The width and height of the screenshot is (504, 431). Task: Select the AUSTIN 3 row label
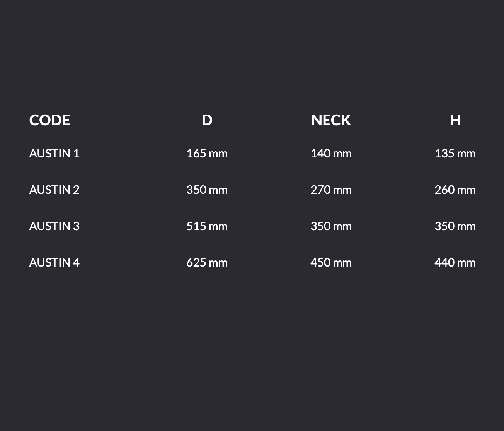tap(54, 226)
